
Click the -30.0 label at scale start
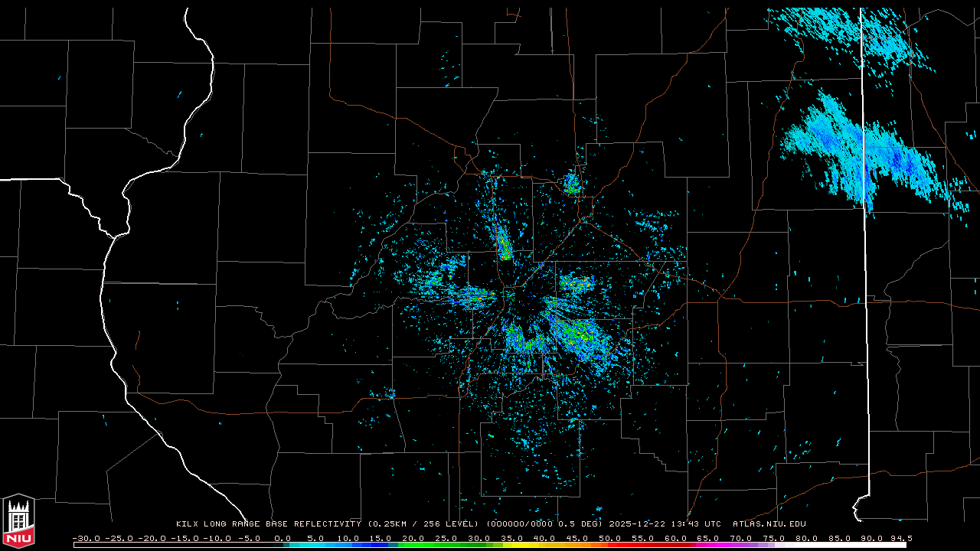pos(86,538)
